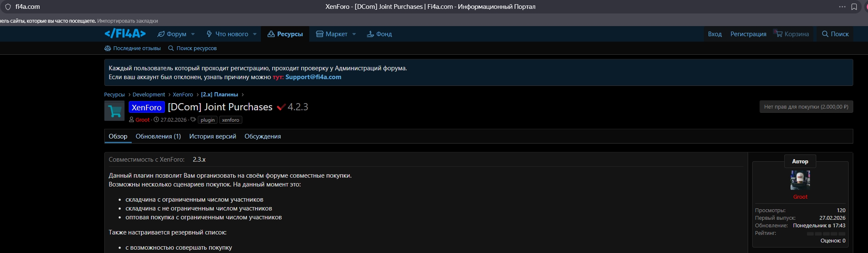Click the browser site security shield icon

[x=8, y=7]
